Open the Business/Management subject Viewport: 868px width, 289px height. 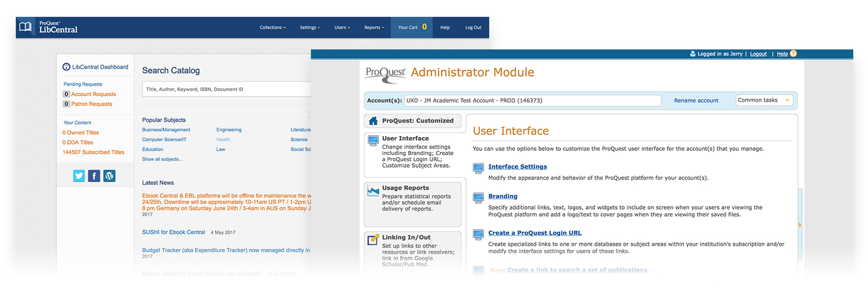(x=166, y=130)
